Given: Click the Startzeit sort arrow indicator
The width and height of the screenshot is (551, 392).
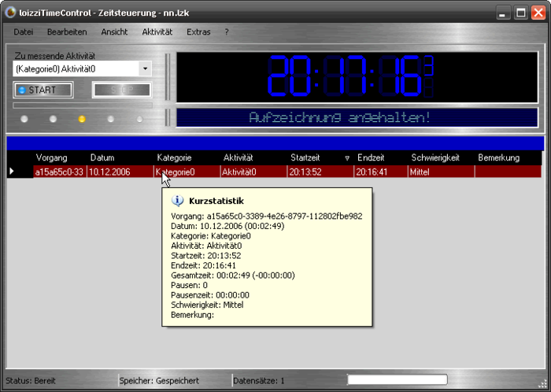Looking at the screenshot, I should (347, 158).
